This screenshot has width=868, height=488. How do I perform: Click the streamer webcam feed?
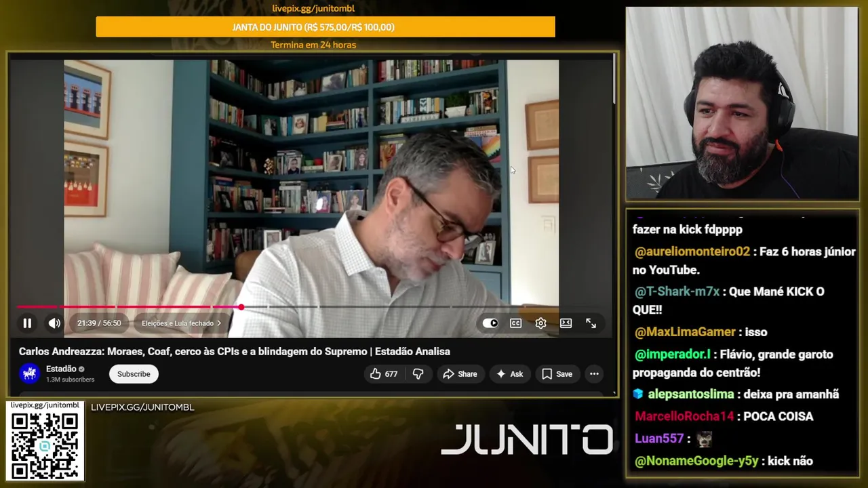(742, 103)
